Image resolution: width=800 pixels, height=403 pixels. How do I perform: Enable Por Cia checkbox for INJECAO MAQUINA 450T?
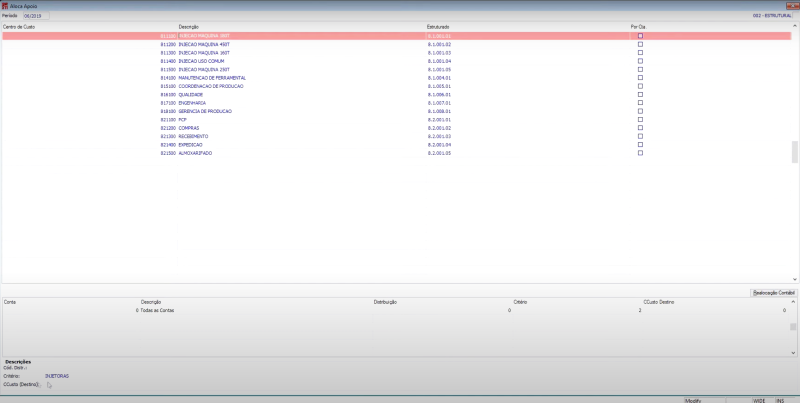pos(640,44)
